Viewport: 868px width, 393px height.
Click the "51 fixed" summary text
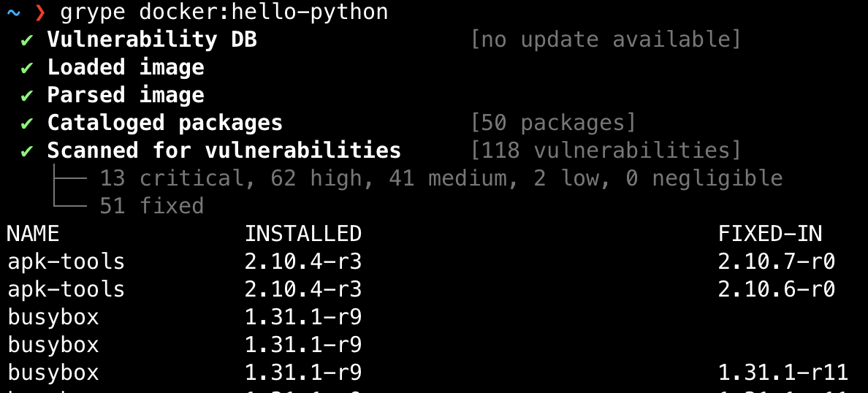(x=151, y=206)
